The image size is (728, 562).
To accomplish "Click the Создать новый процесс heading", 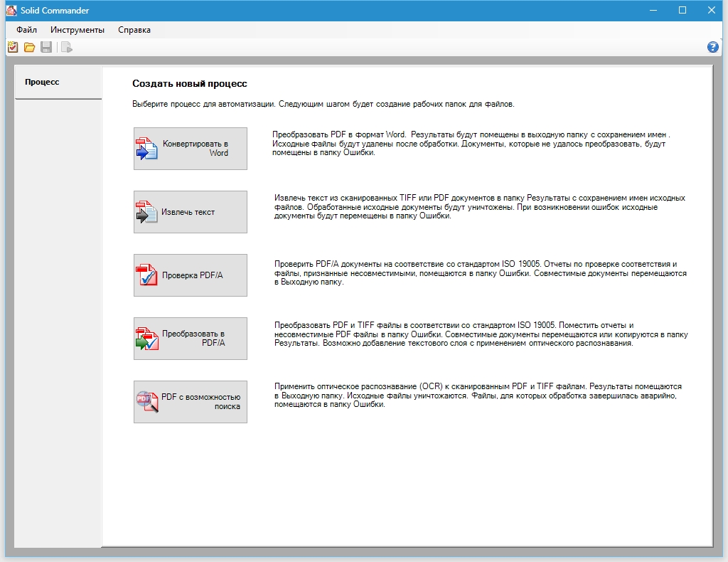I will [x=190, y=84].
